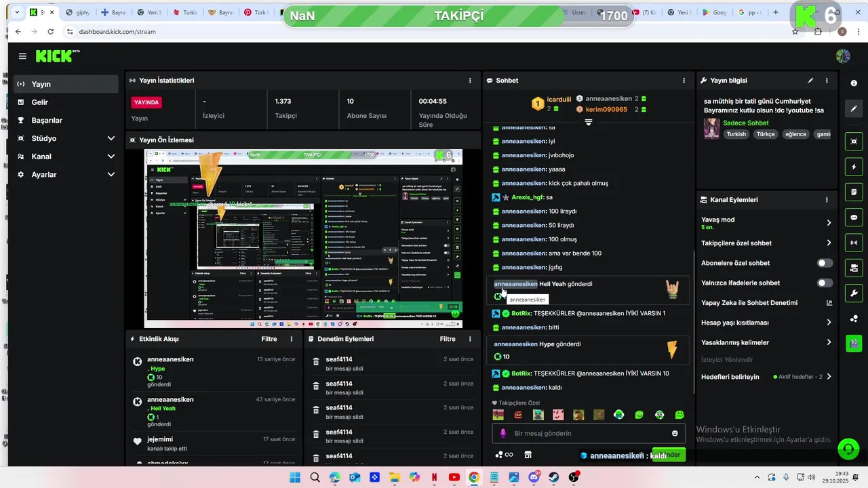The width and height of the screenshot is (868, 488).
Task: Open Denetim Eylemleri three-dot menu
Action: (x=470, y=339)
